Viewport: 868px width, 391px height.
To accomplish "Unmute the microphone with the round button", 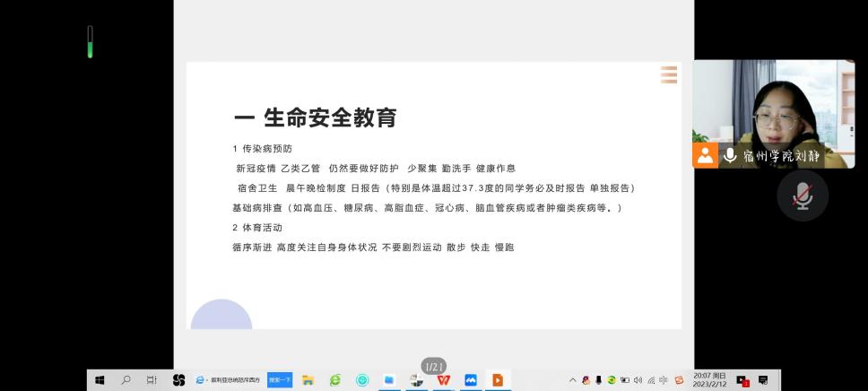I will (x=802, y=195).
